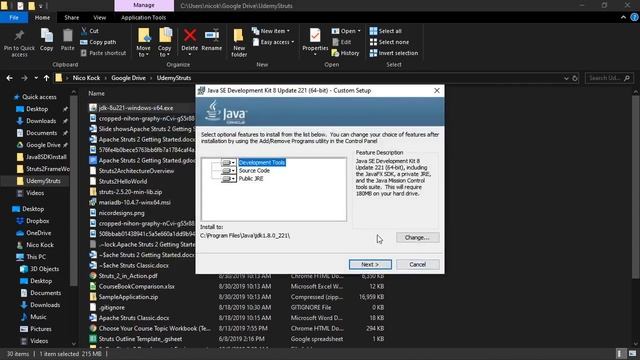Open Google Drive in navigation pane
The height and width of the screenshot is (360, 640).
point(43,145)
